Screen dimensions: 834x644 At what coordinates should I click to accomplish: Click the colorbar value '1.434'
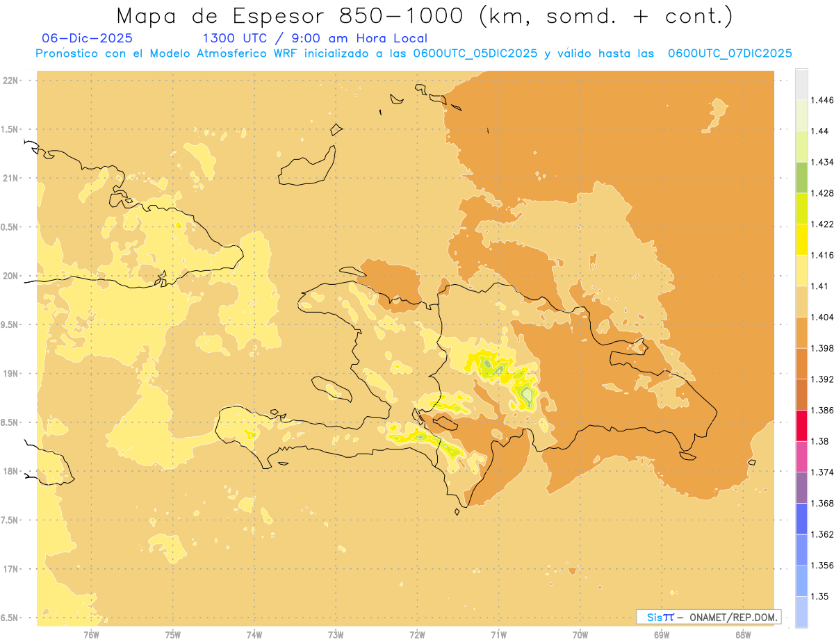[x=822, y=162]
